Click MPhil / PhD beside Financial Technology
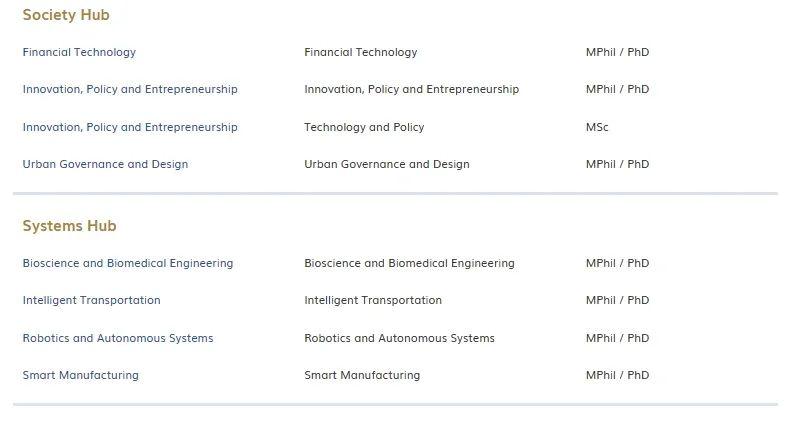 pos(617,52)
